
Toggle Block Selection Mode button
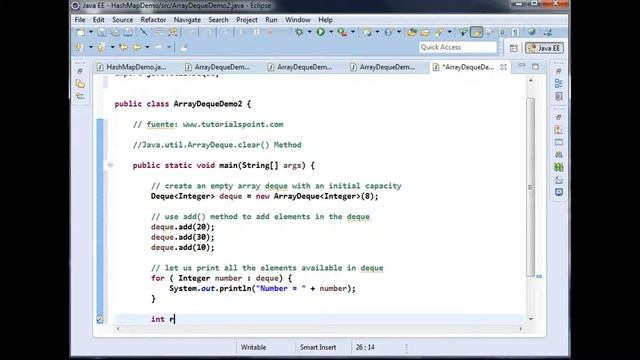502,32
